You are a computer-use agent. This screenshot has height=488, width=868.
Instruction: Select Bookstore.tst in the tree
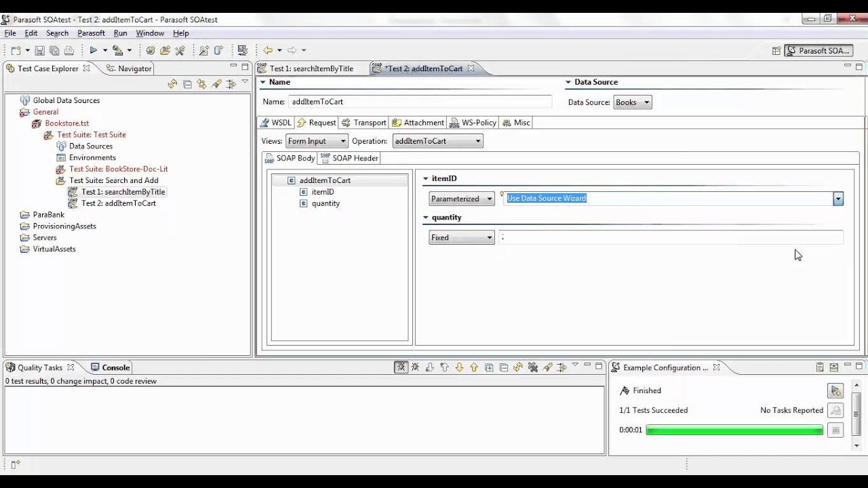[x=67, y=123]
